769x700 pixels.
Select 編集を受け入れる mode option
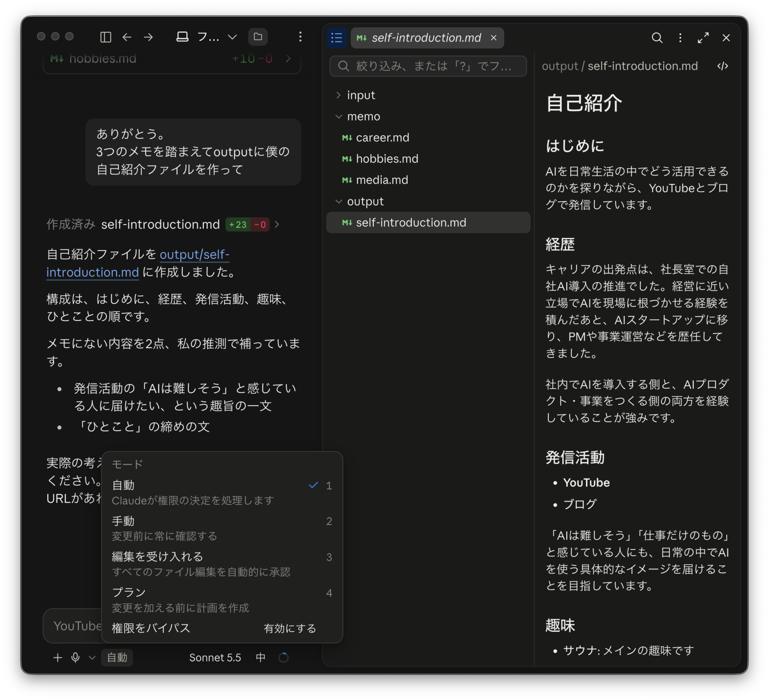click(222, 564)
